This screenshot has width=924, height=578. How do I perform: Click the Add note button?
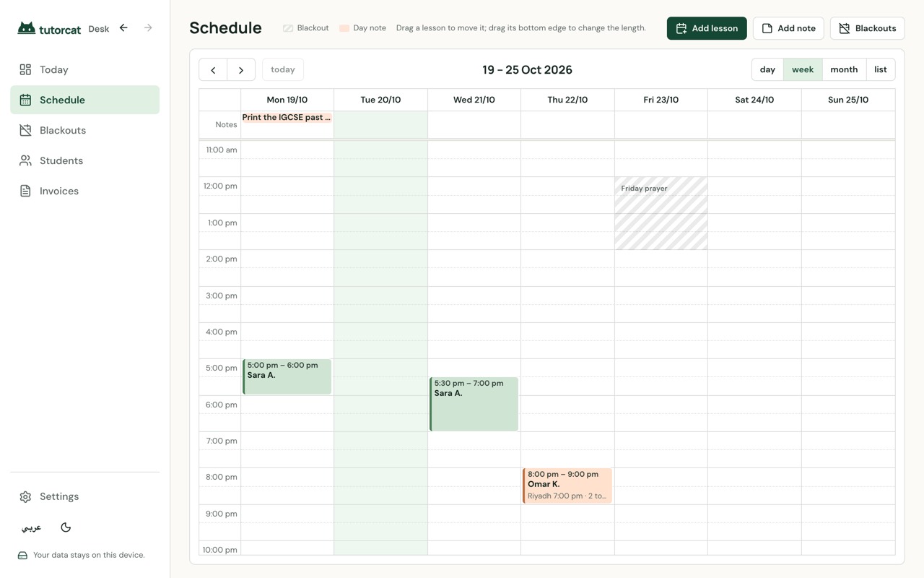pos(788,28)
